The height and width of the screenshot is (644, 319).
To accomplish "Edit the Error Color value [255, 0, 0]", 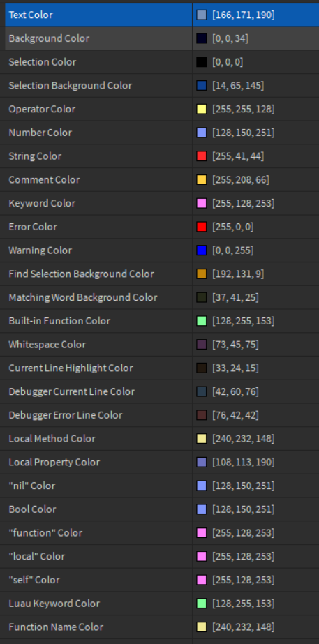I will coord(232,227).
